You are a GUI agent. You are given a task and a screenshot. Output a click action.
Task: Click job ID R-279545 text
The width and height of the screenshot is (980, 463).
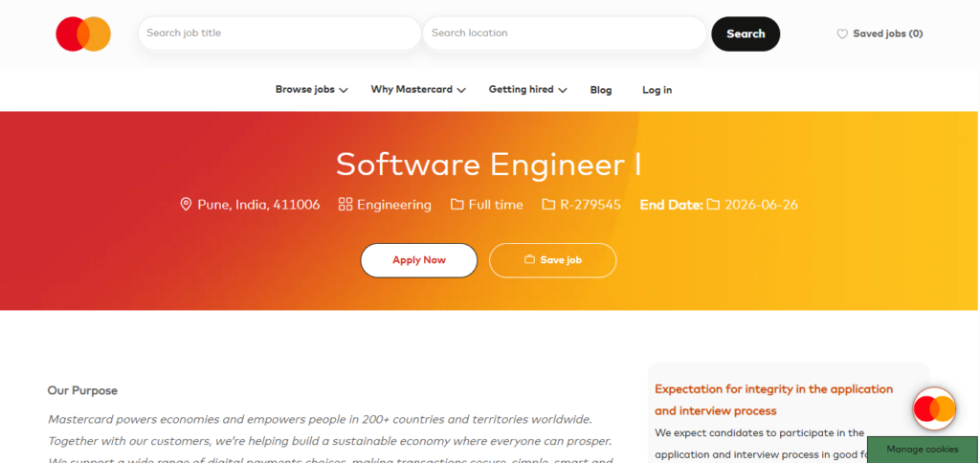590,205
